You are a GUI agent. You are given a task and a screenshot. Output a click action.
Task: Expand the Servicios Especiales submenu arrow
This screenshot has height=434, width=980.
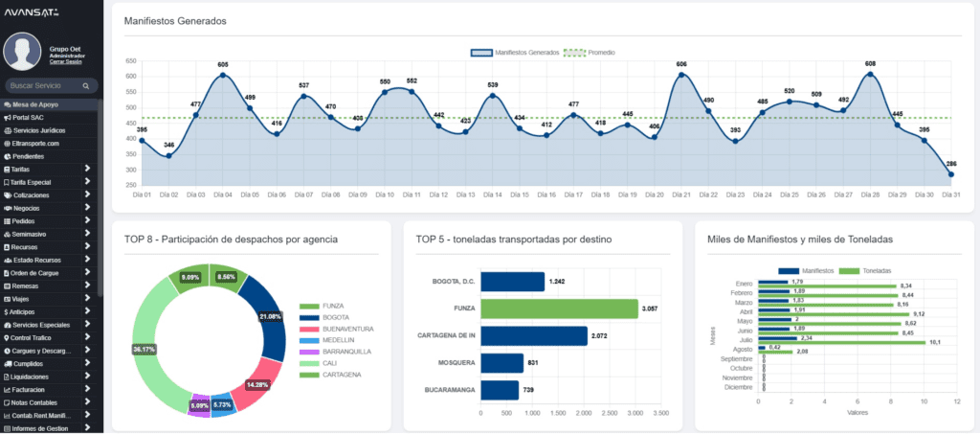click(87, 325)
